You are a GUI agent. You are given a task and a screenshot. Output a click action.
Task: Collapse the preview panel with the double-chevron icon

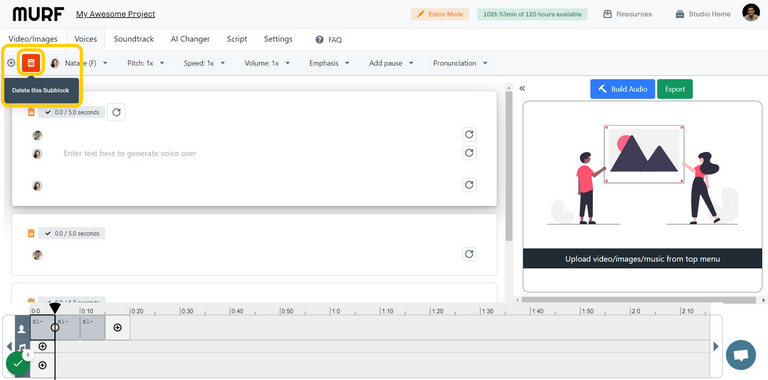[x=522, y=89]
